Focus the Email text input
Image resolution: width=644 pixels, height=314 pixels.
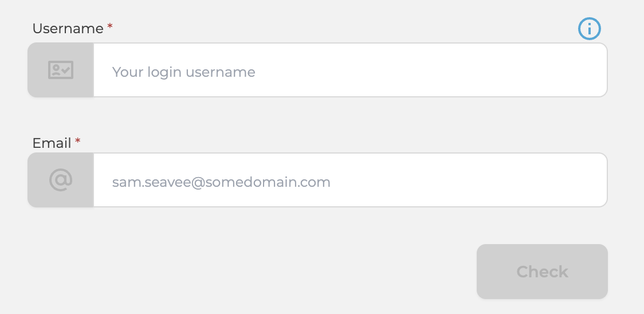350,180
